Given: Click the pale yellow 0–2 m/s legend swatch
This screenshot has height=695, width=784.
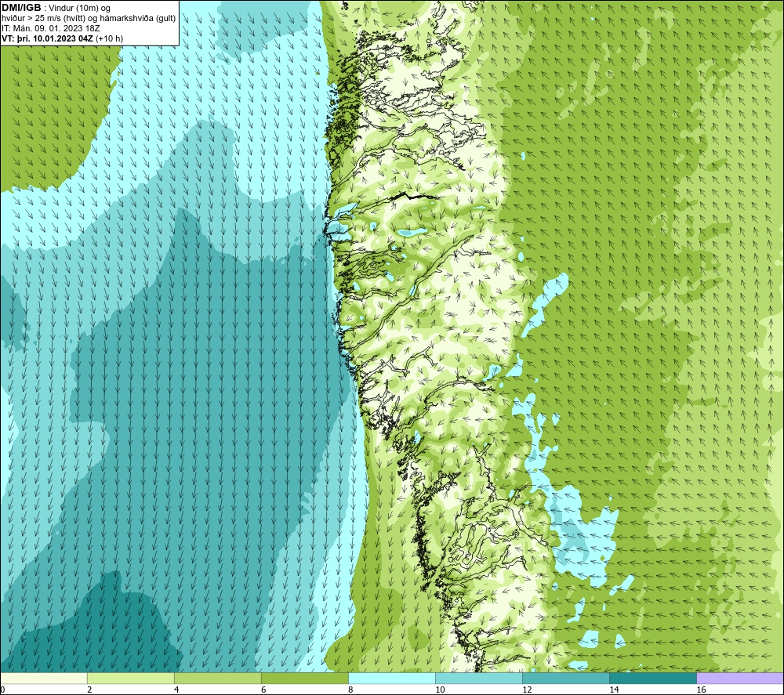Looking at the screenshot, I should tap(44, 678).
